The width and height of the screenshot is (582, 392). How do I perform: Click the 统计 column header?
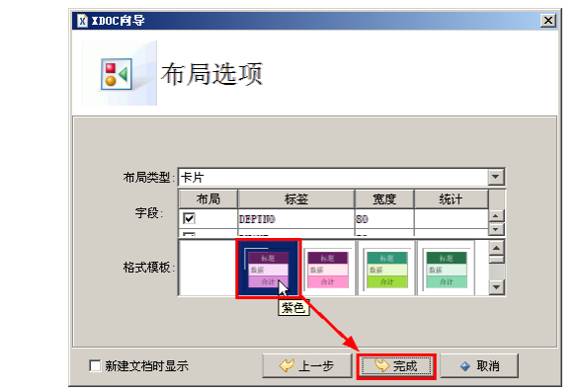[451, 199]
